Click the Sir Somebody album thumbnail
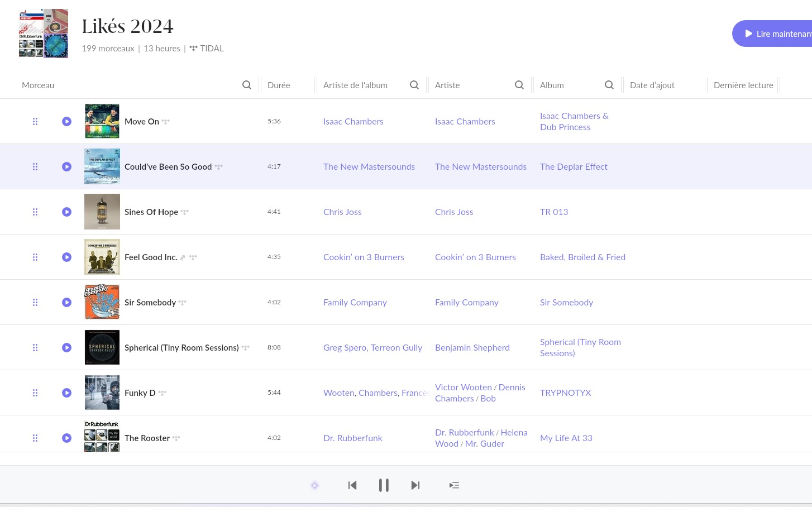Image resolution: width=812 pixels, height=507 pixels. pyautogui.click(x=102, y=302)
